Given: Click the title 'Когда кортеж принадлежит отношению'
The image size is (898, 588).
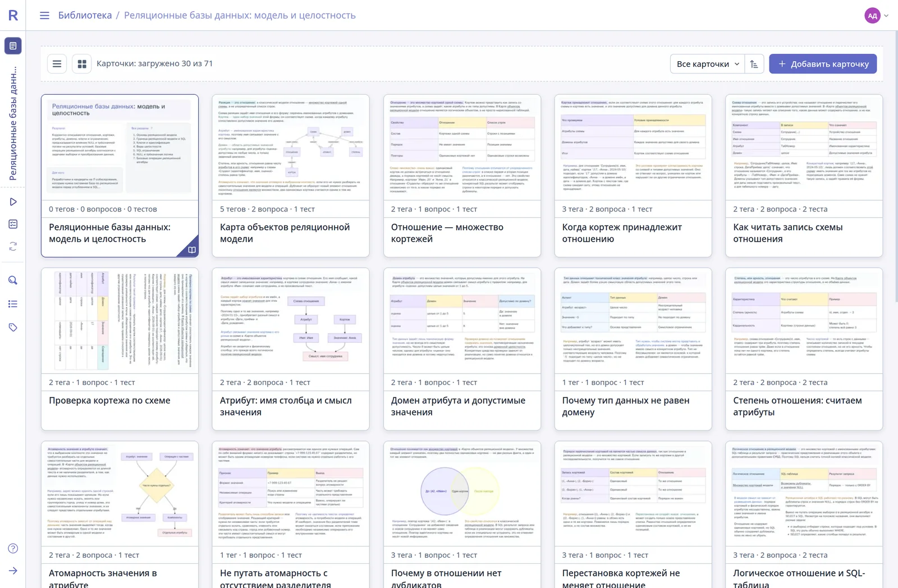Looking at the screenshot, I should point(622,233).
